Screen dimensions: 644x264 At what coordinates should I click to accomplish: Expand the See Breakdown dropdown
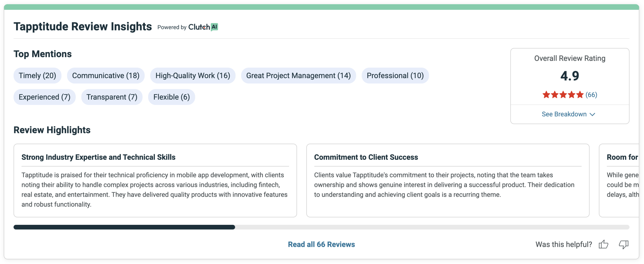568,114
